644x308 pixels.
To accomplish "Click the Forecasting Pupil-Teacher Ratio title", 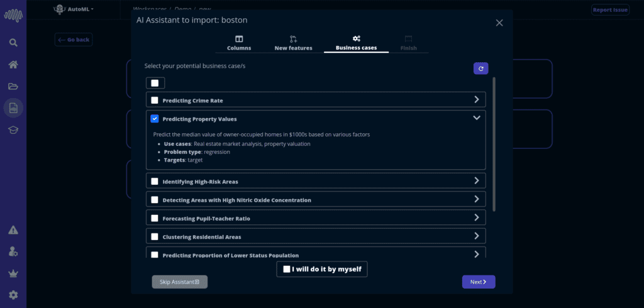I will pyautogui.click(x=206, y=219).
